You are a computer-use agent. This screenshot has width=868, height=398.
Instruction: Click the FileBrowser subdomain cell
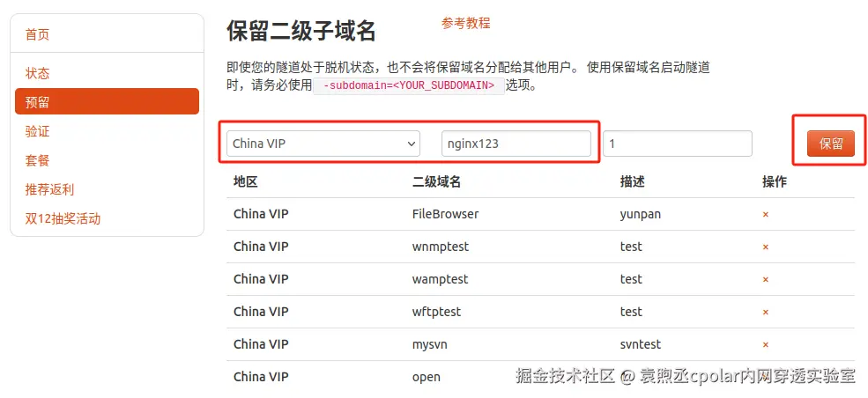point(446,214)
